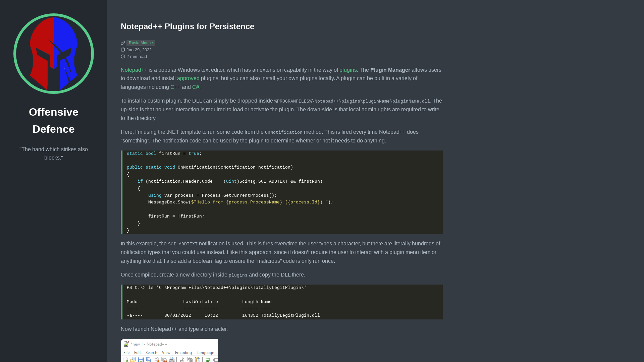Click the Paste clipboard icon in Notepad++ toolbar
Image resolution: width=644 pixels, height=362 pixels.
pyautogui.click(x=198, y=360)
